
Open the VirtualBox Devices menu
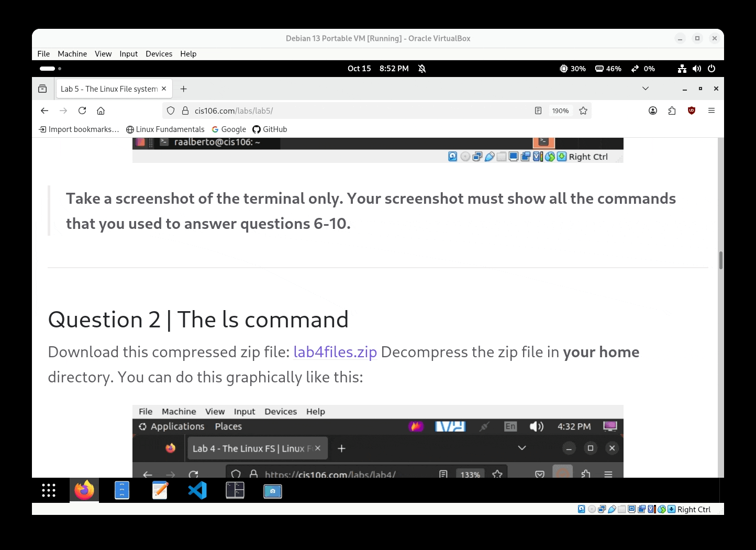pyautogui.click(x=159, y=54)
